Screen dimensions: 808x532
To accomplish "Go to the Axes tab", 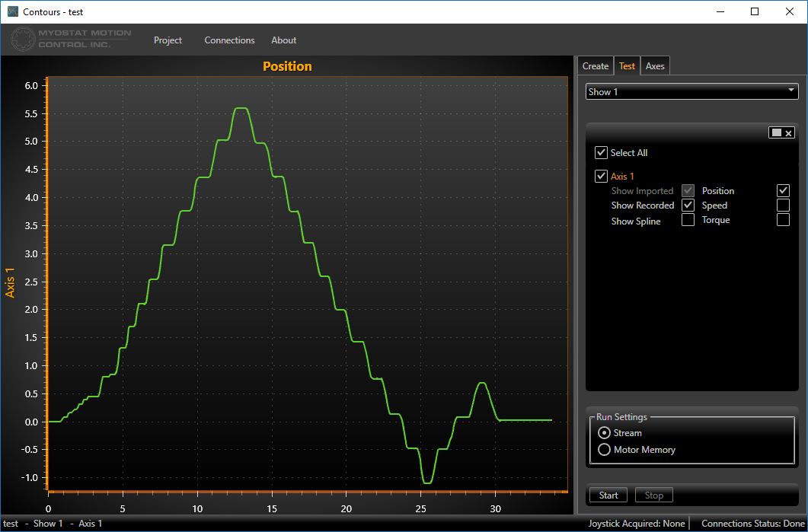I will coord(655,66).
